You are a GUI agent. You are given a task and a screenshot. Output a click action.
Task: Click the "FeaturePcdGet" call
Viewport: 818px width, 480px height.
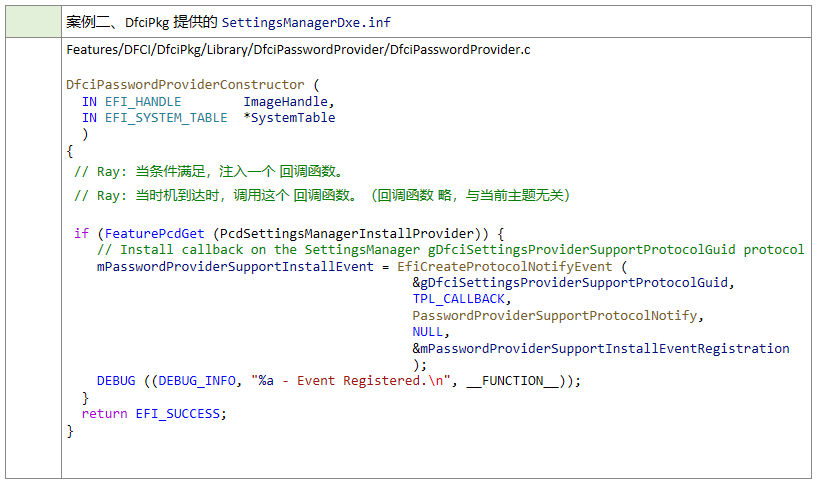[x=154, y=233]
